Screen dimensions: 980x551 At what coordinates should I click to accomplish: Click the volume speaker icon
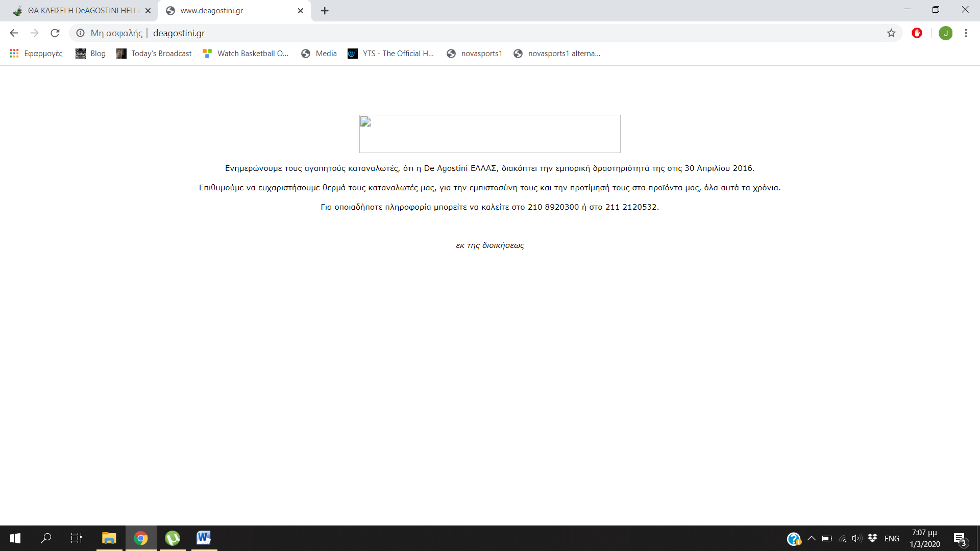856,538
